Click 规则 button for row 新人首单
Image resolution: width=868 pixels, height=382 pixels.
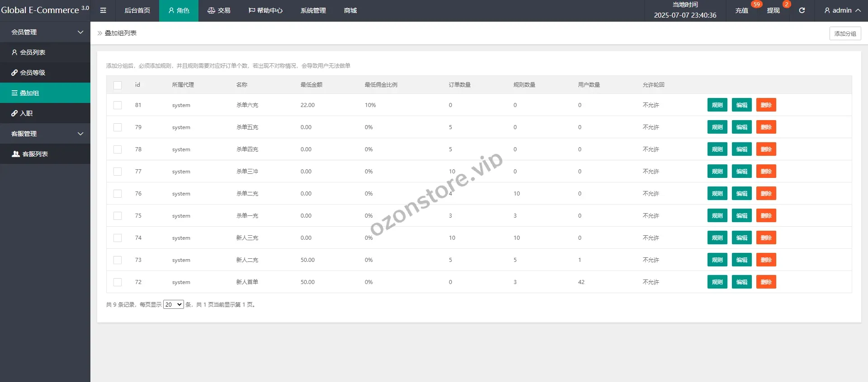point(717,282)
